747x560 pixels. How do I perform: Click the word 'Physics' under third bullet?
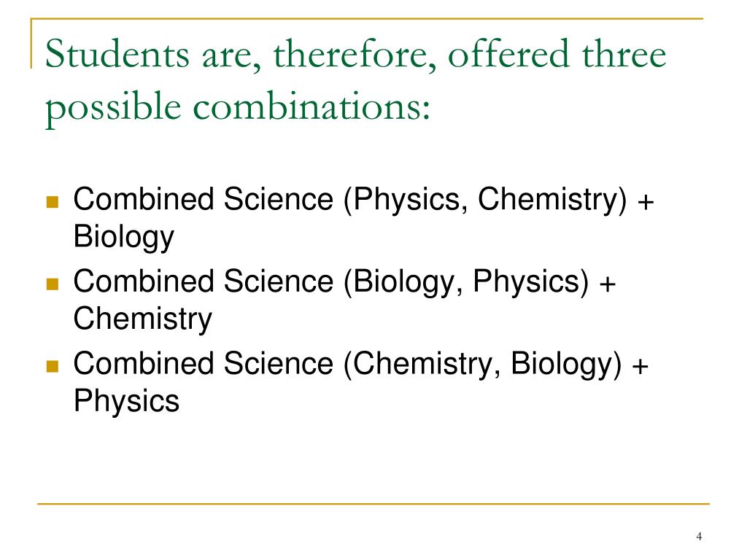pos(126,401)
